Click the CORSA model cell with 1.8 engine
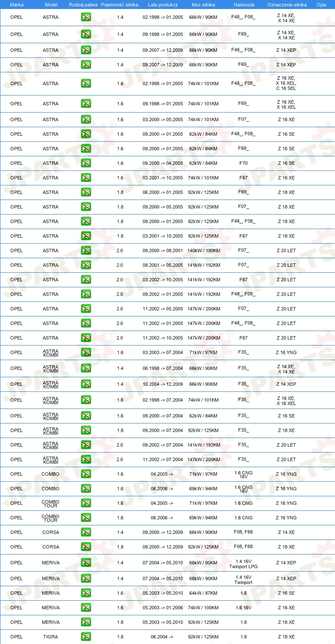 (x=51, y=547)
